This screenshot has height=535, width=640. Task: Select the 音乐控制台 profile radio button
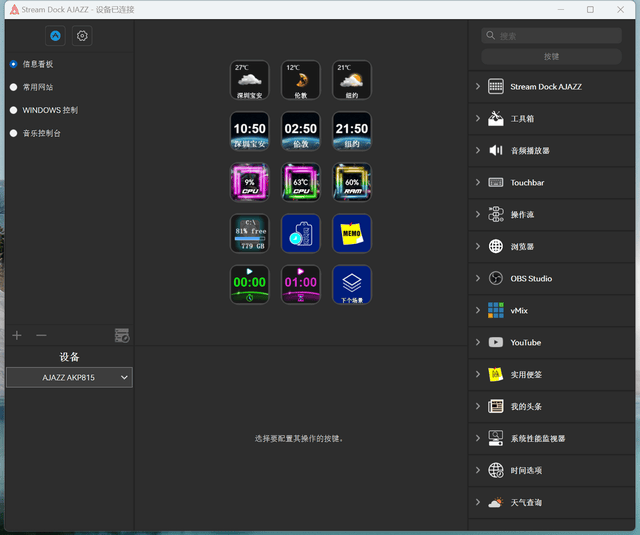tap(14, 133)
